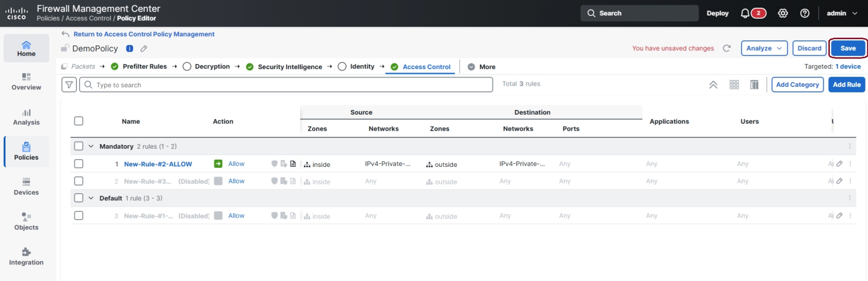Screen dimensions: 868x281
Task: Open the filter funnel icon
Action: pyautogui.click(x=69, y=85)
